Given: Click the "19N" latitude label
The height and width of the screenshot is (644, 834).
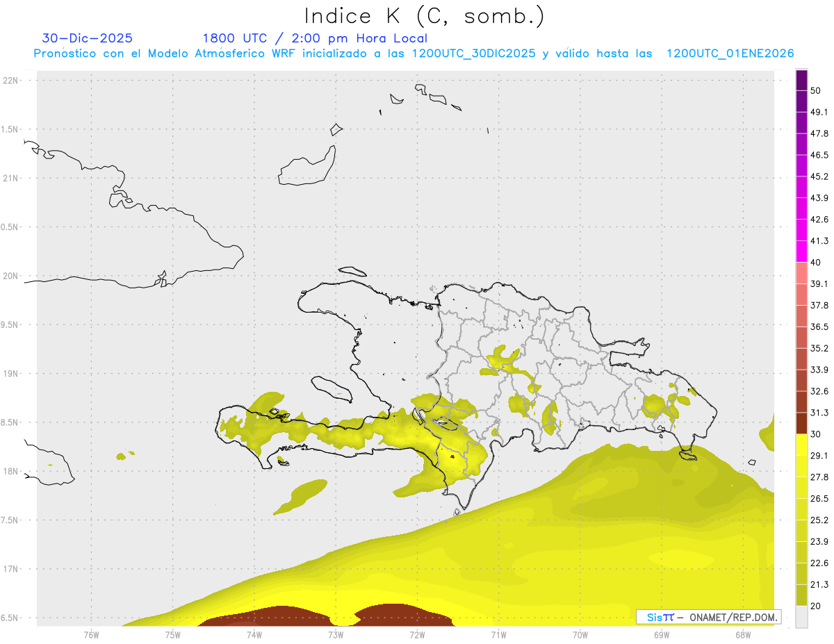Looking at the screenshot, I should click(x=10, y=373).
